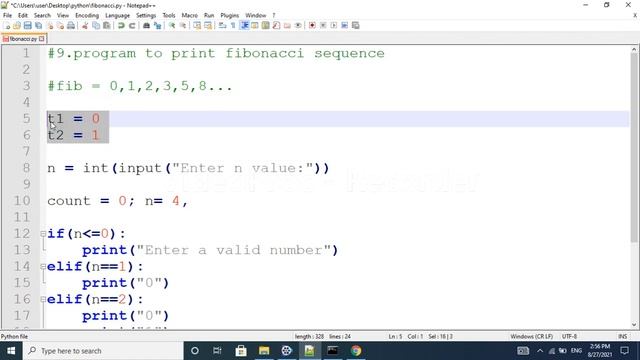Click the Start Recording macro icon
Screen dimensions: 640x360
(x=312, y=25)
